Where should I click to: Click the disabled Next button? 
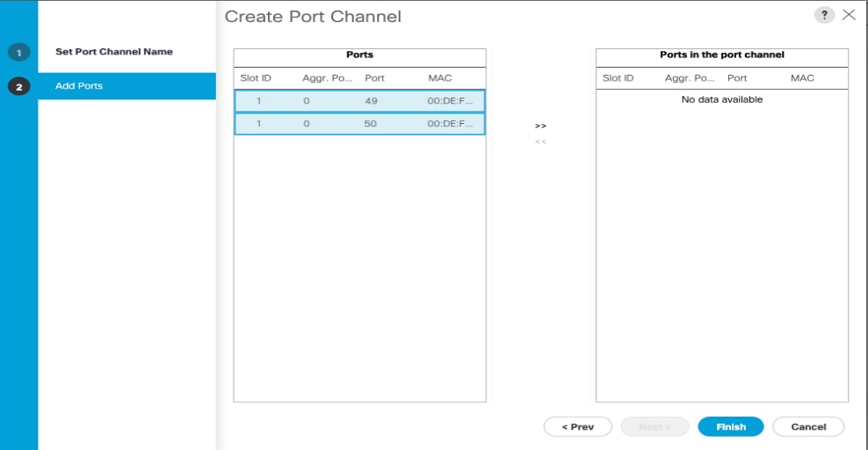pyautogui.click(x=655, y=427)
